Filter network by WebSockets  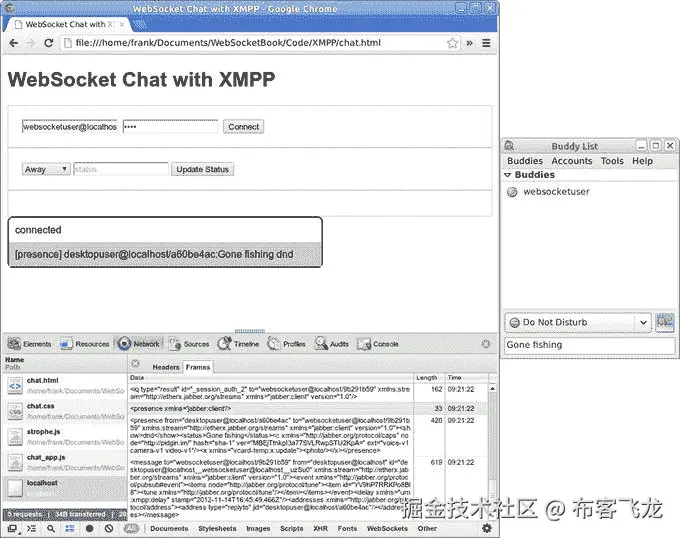point(387,528)
